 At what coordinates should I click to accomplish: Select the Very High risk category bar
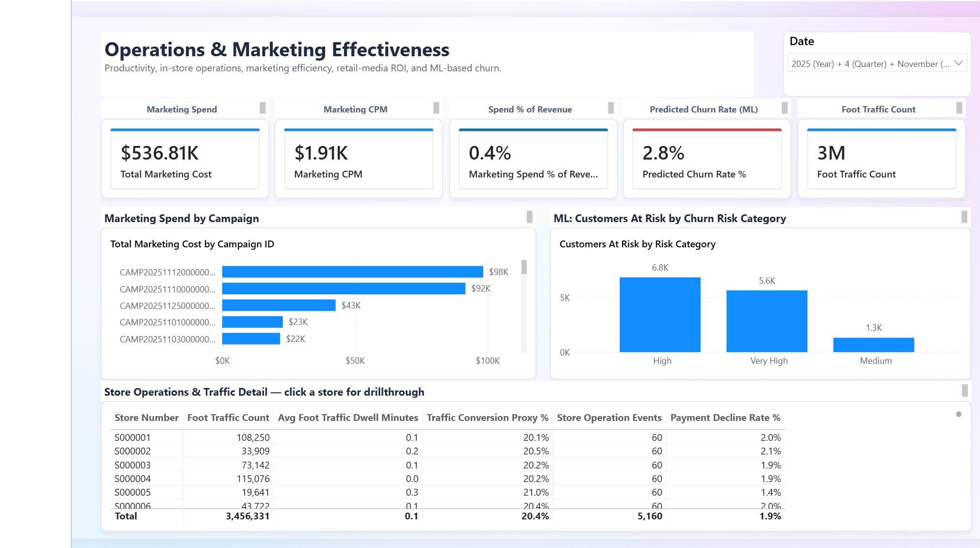(x=767, y=321)
